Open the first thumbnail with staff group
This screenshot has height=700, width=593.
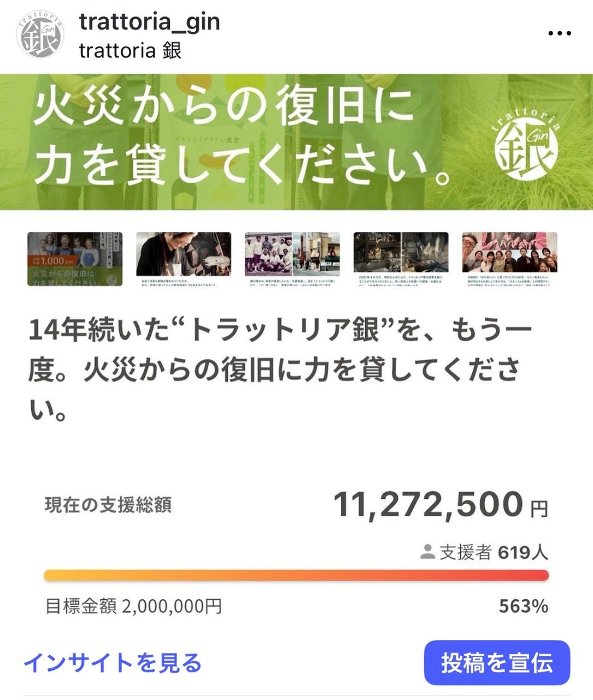click(x=75, y=259)
